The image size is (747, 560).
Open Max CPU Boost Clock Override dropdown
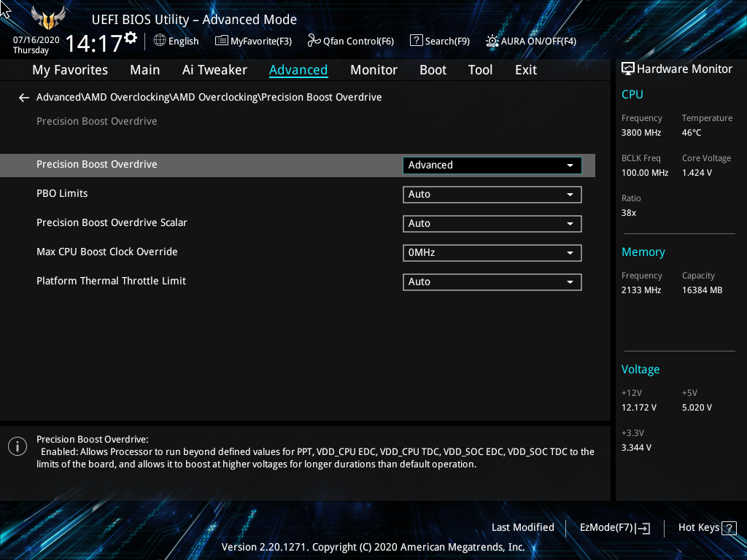(x=492, y=253)
